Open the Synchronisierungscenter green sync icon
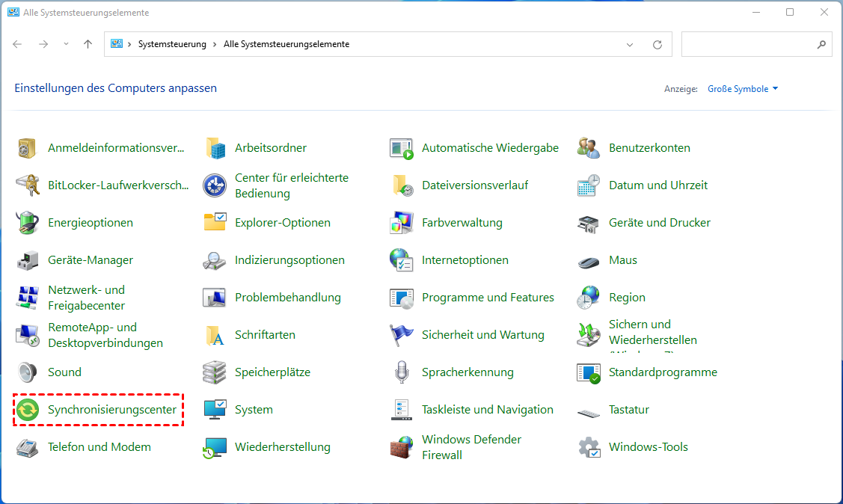Screen dimensions: 843x504 pyautogui.click(x=28, y=410)
